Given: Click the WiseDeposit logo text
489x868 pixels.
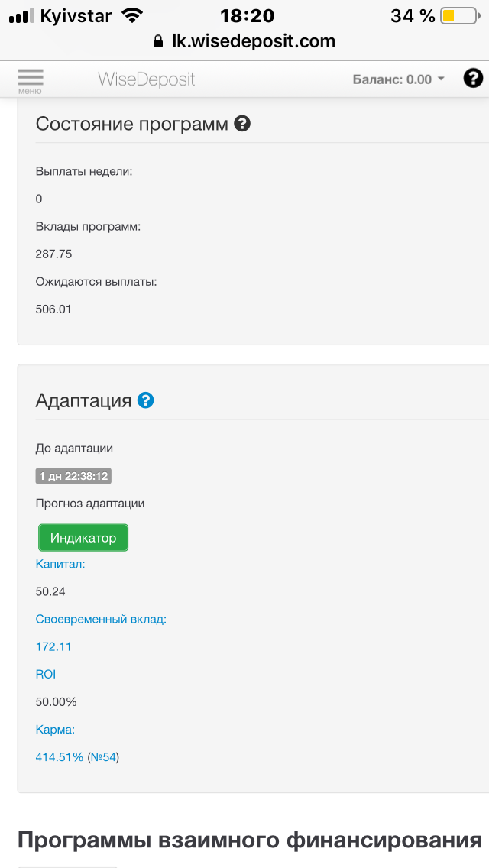Looking at the screenshot, I should click(146, 79).
